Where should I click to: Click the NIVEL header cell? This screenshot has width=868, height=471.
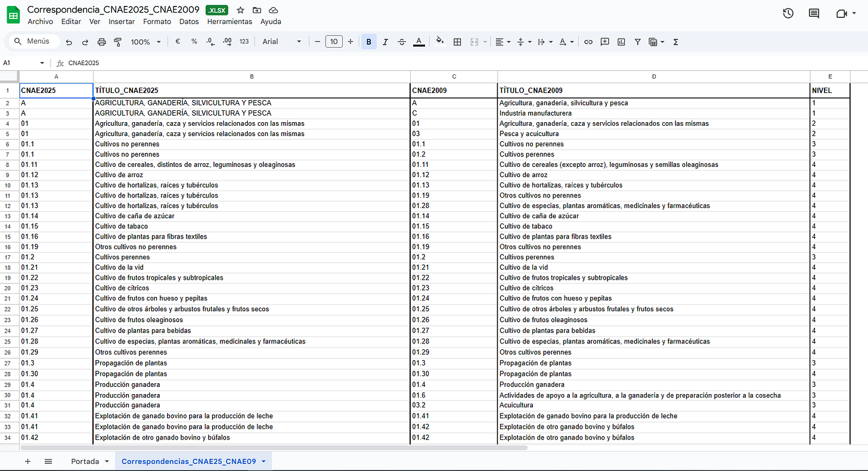(x=830, y=91)
